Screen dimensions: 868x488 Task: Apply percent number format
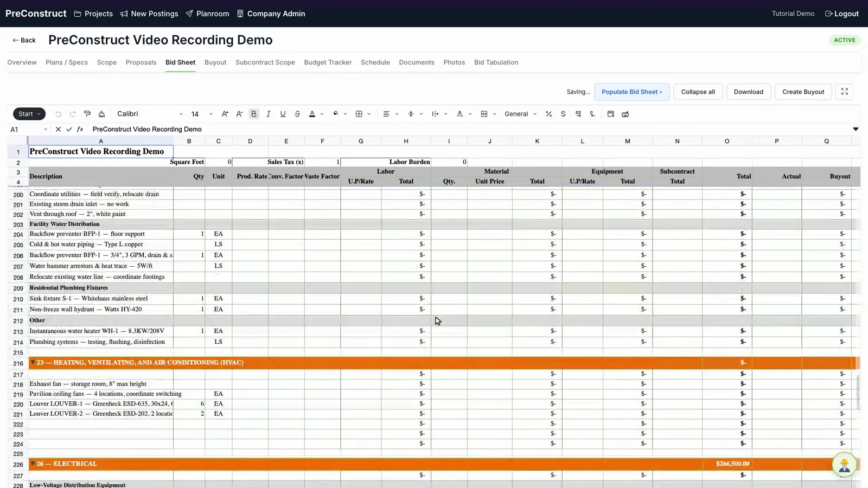(x=548, y=114)
